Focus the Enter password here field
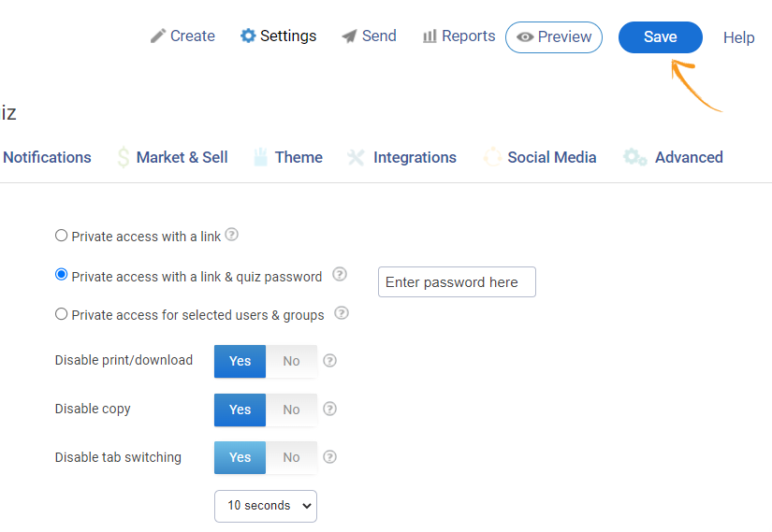This screenshot has height=532, width=772. (x=457, y=282)
